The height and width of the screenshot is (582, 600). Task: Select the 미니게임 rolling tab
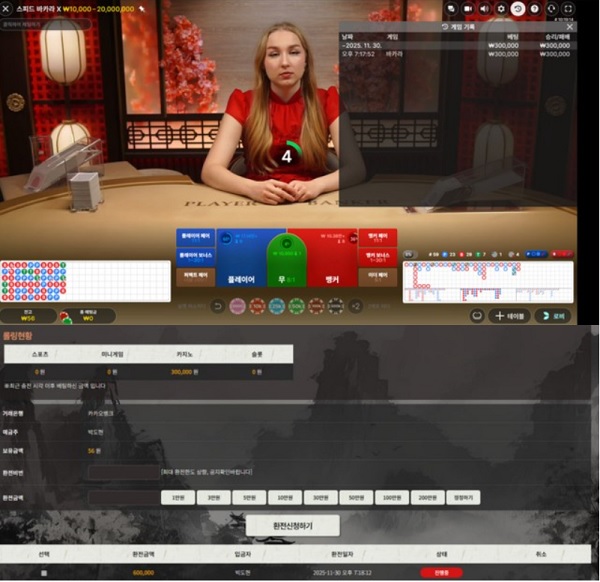(112, 354)
